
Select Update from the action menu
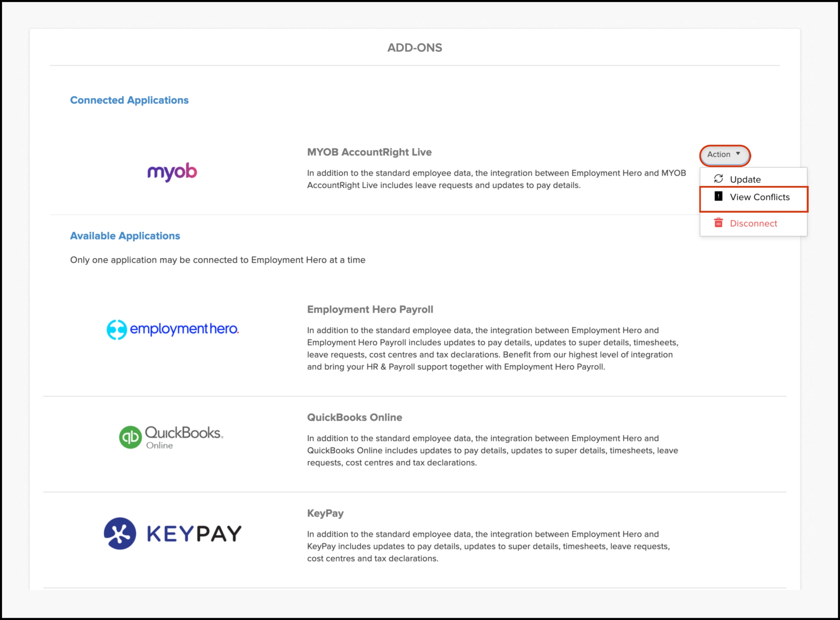tap(745, 180)
